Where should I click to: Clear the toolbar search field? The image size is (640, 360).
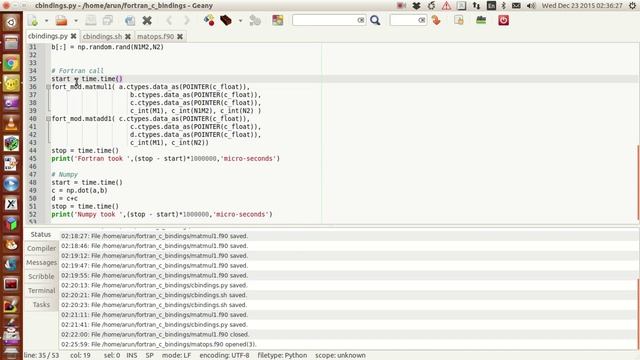tap(361, 20)
